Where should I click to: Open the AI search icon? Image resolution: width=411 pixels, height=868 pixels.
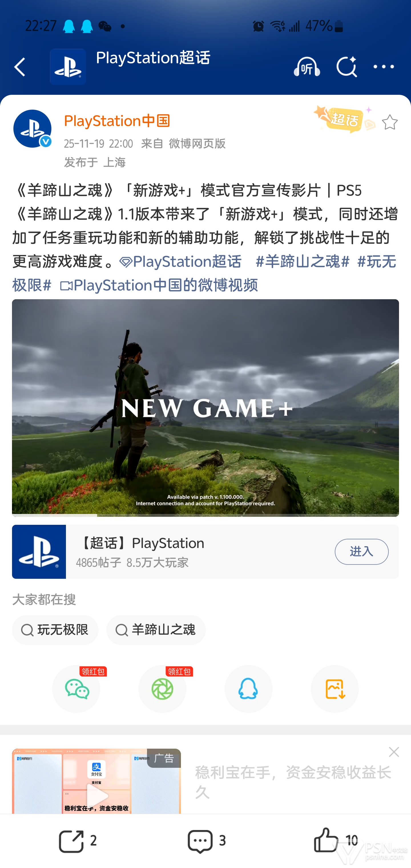347,67
